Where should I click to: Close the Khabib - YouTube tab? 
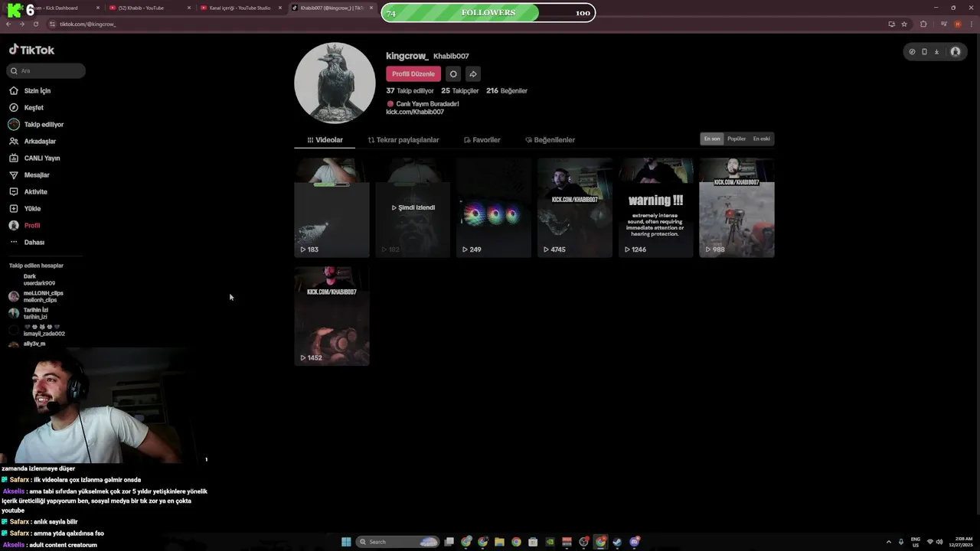click(189, 8)
